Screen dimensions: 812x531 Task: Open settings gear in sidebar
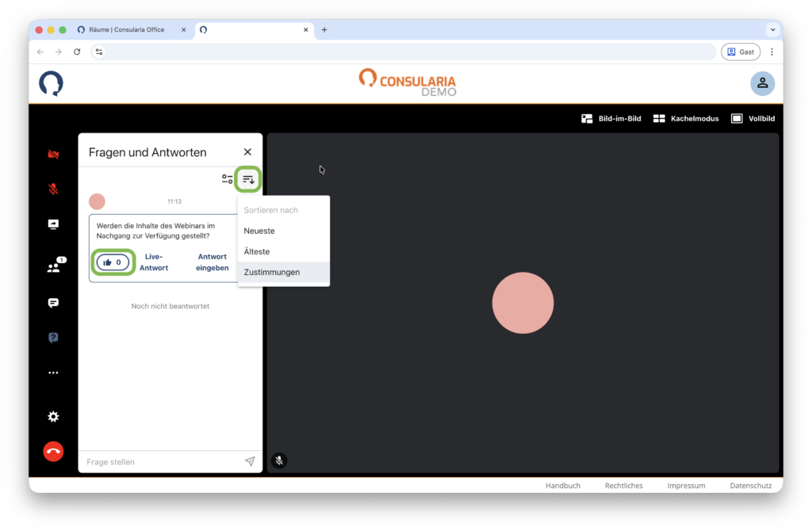click(x=53, y=417)
